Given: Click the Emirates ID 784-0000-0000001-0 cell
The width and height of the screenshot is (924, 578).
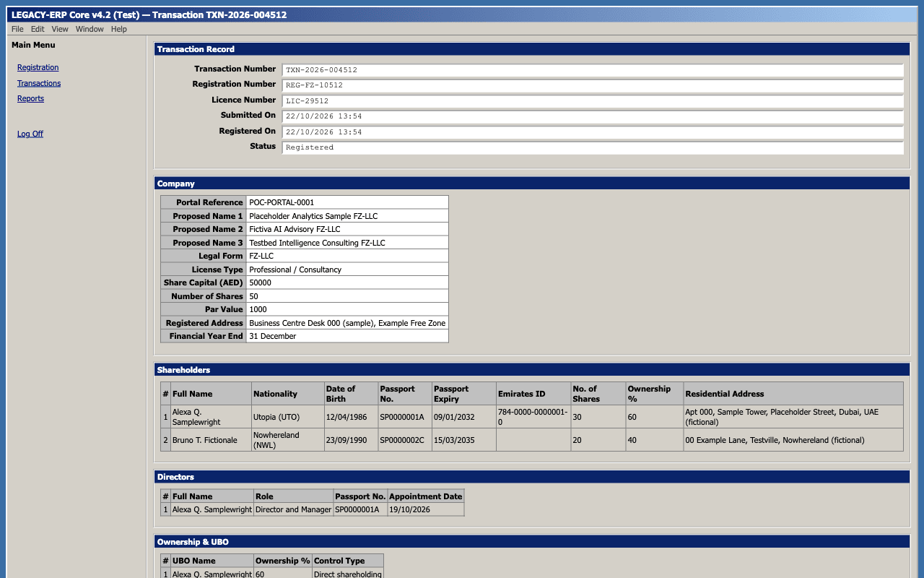Looking at the screenshot, I should tap(533, 417).
